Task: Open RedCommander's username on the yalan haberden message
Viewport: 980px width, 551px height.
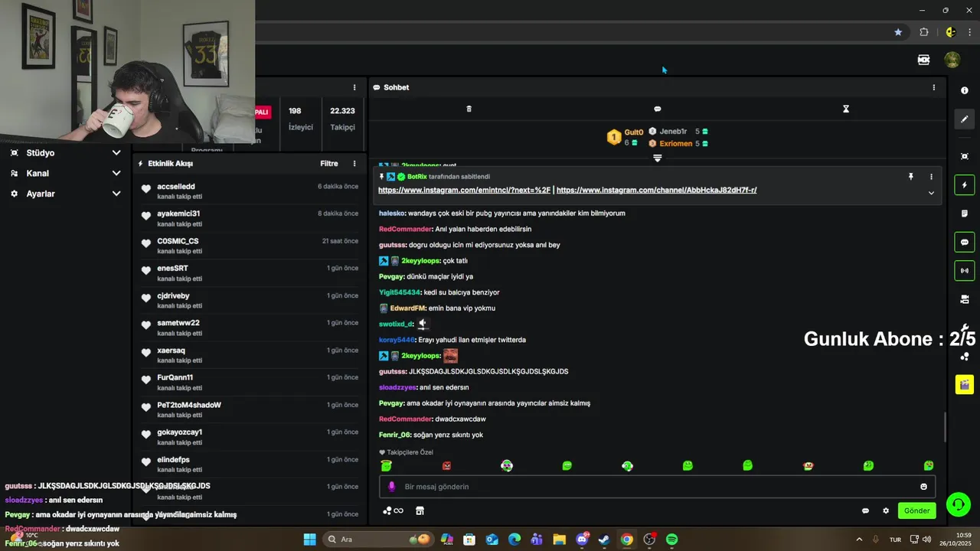Action: (405, 229)
